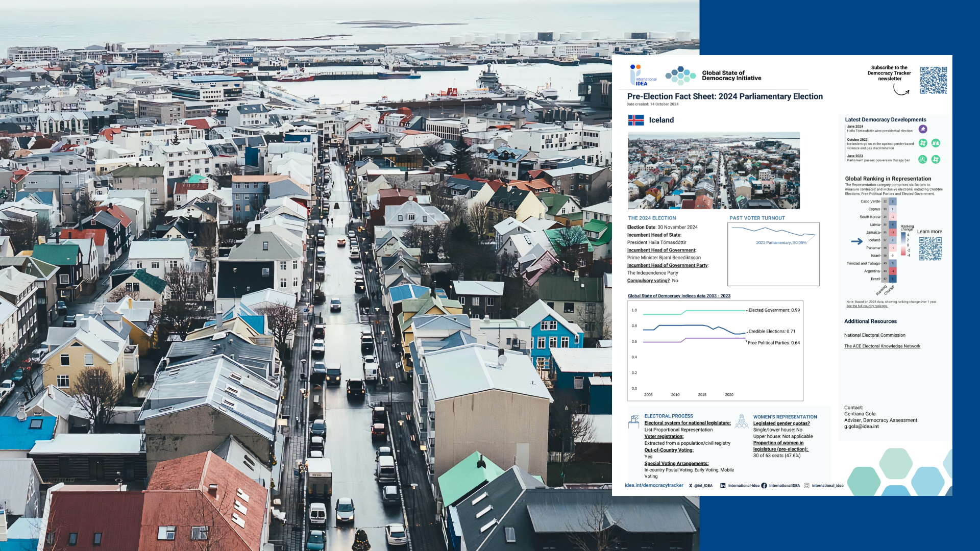The height and width of the screenshot is (551, 980).
Task: Click the Global State of Democracy hexagon logo
Action: (x=680, y=76)
